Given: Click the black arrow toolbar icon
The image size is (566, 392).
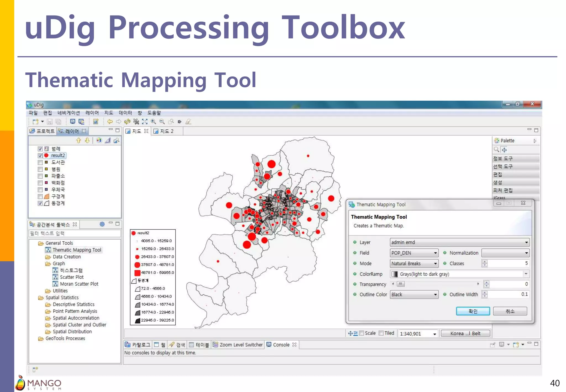Looking at the screenshot, I should pos(180,122).
